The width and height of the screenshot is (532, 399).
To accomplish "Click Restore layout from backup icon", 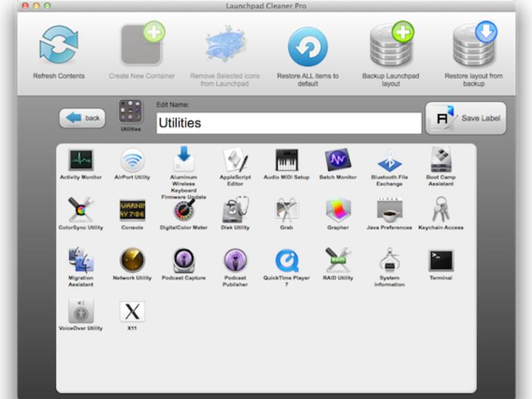I will click(475, 44).
